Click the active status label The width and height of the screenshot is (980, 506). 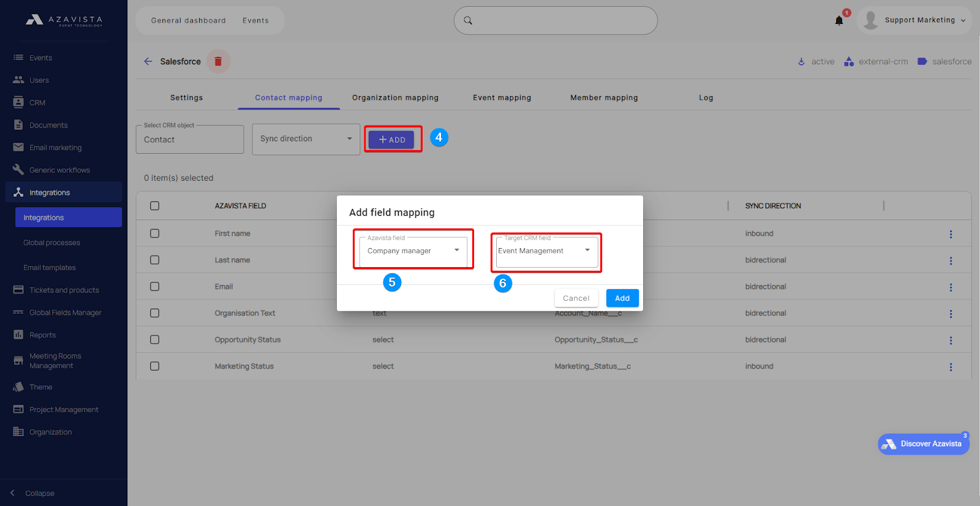click(823, 61)
